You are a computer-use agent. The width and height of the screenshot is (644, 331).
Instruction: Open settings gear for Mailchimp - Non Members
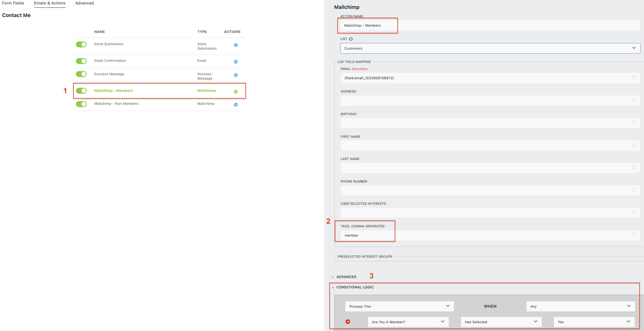point(235,105)
